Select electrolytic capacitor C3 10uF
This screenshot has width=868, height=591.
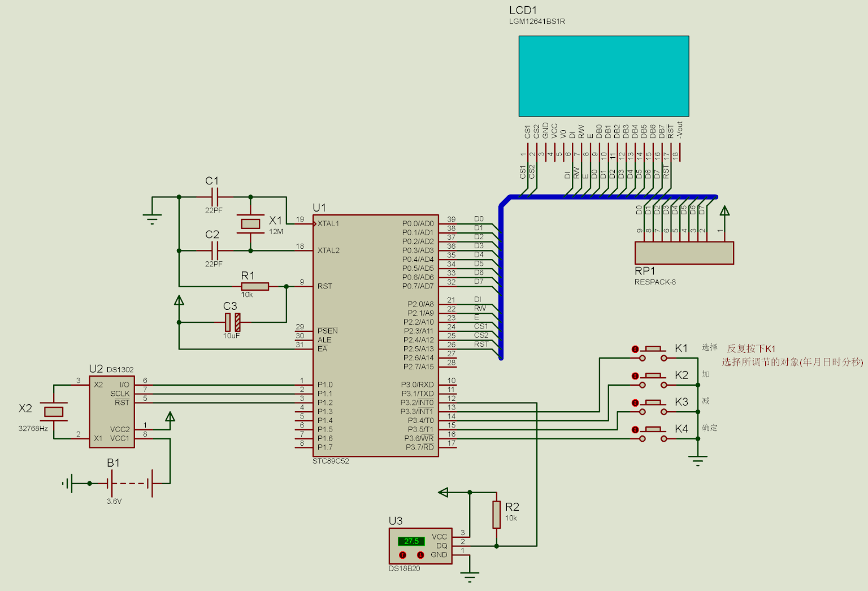tap(232, 322)
